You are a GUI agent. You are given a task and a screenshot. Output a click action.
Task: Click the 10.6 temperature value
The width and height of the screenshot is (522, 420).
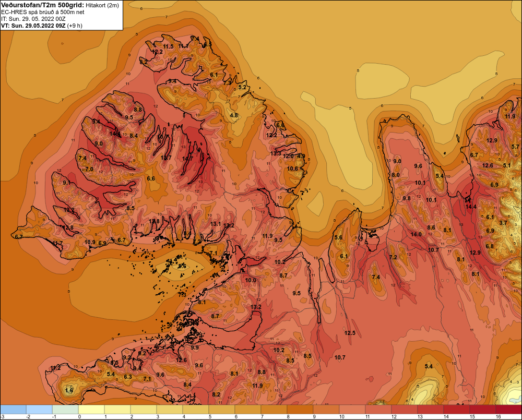coord(292,169)
